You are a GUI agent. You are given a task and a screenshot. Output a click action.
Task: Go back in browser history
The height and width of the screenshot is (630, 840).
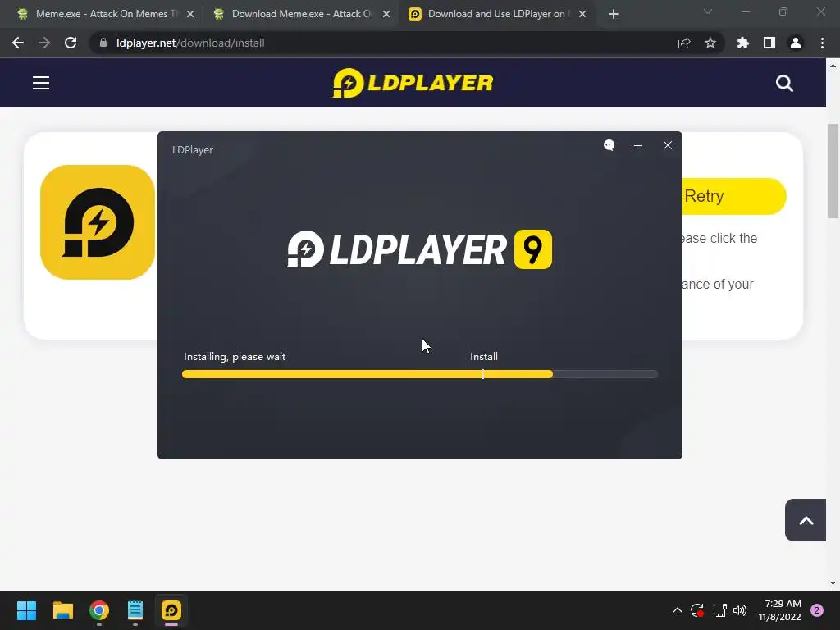coord(18,43)
